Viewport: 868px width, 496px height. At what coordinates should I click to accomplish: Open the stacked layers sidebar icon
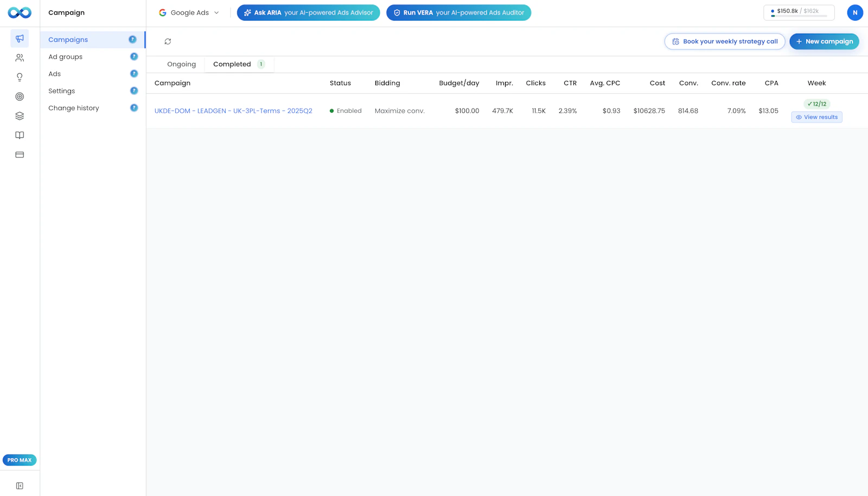point(20,116)
